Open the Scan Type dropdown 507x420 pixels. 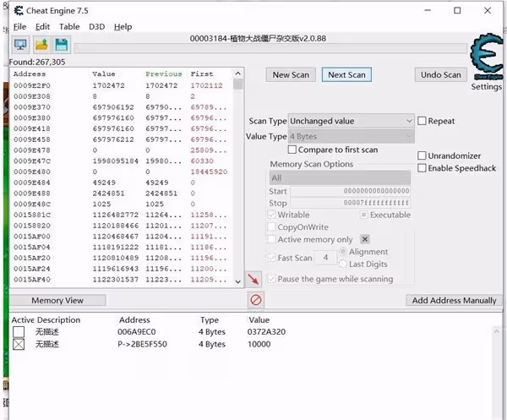coord(351,121)
